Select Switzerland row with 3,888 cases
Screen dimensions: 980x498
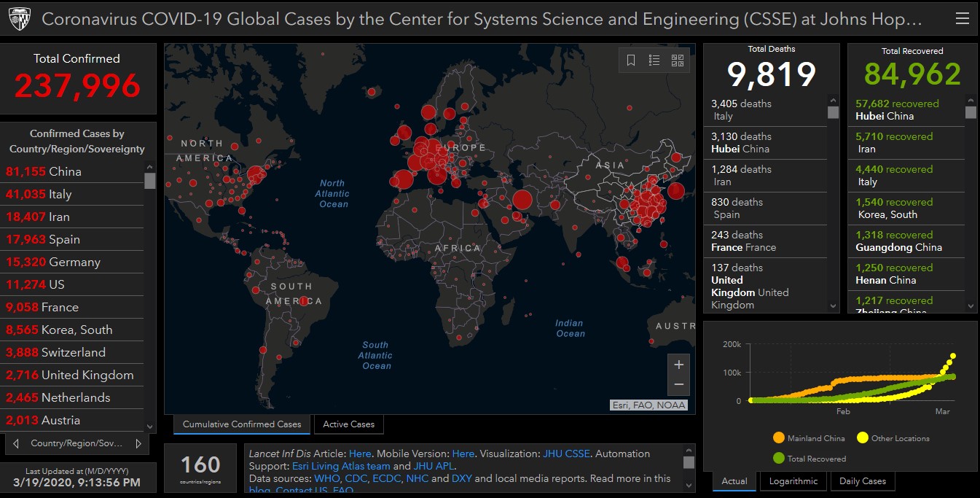point(73,352)
